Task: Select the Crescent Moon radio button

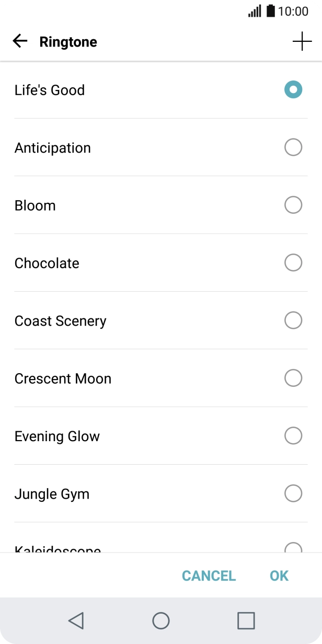Action: click(x=293, y=378)
